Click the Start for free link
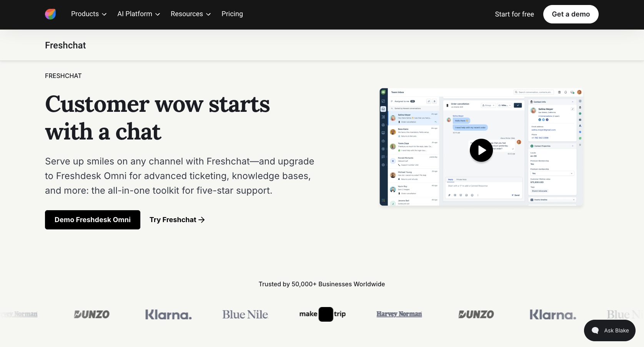 coord(514,14)
